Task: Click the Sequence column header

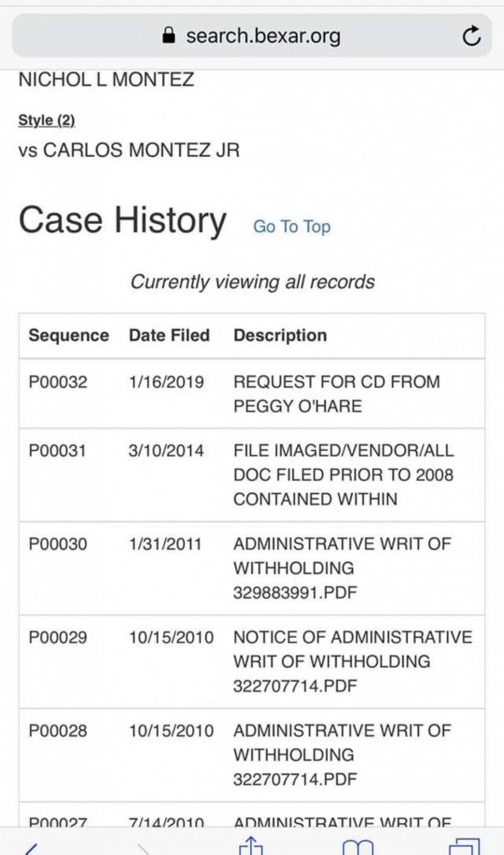Action: pos(68,336)
